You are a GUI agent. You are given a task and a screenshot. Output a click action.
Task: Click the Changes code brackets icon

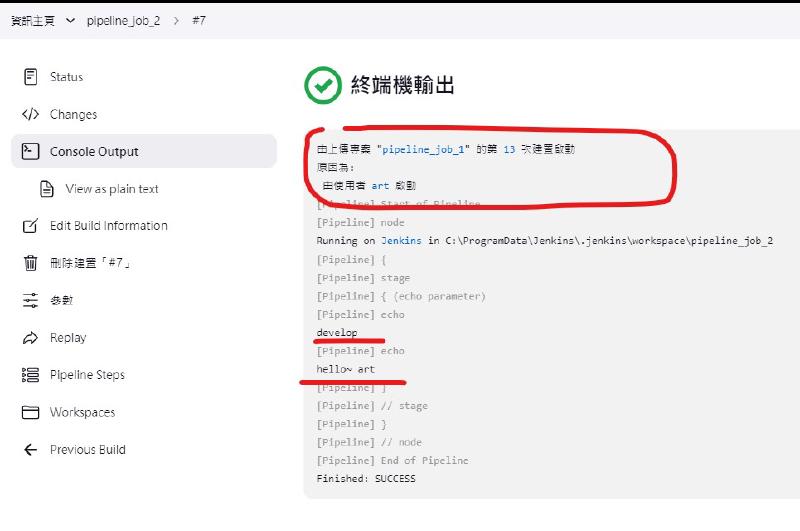point(30,115)
